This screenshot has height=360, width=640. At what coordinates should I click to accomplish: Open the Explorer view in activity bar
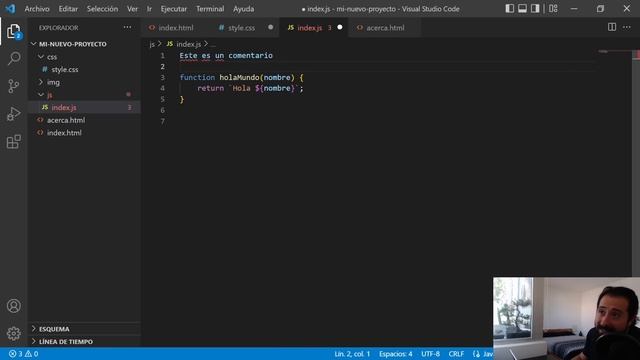coord(13,31)
